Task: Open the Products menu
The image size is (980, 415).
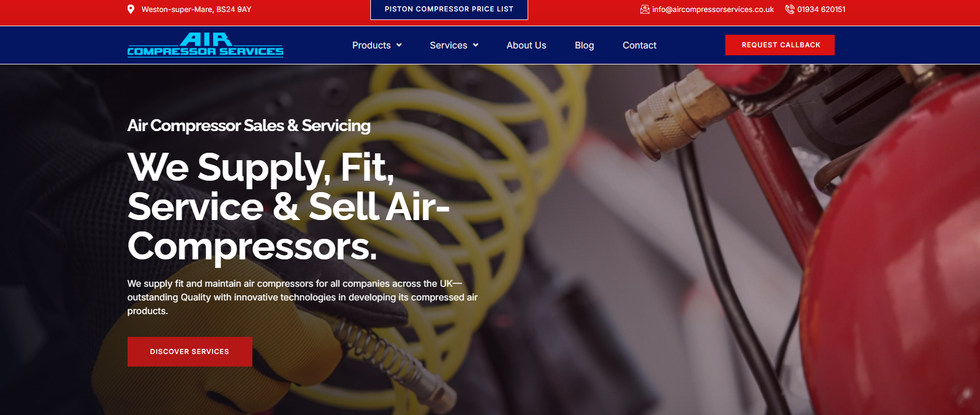Action: pyautogui.click(x=371, y=45)
